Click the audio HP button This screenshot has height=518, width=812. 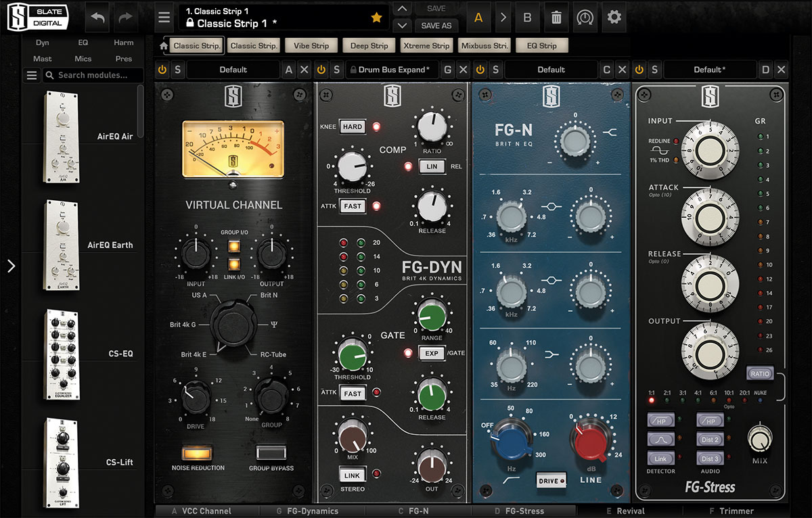(x=710, y=421)
